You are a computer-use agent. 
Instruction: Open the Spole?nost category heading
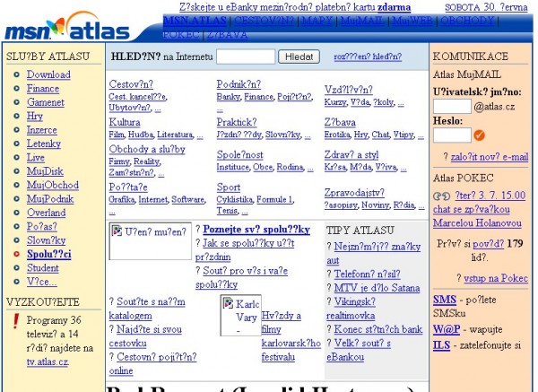(x=239, y=155)
